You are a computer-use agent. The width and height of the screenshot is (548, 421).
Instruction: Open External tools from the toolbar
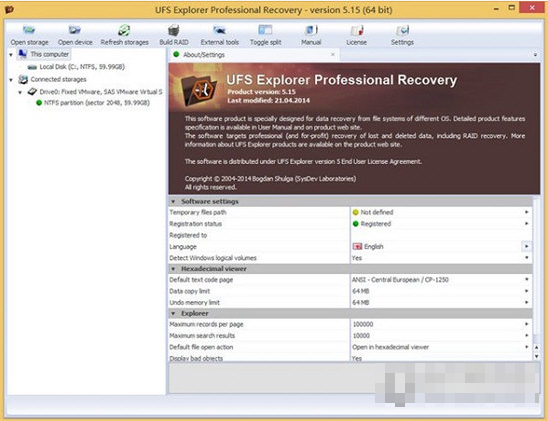click(219, 30)
